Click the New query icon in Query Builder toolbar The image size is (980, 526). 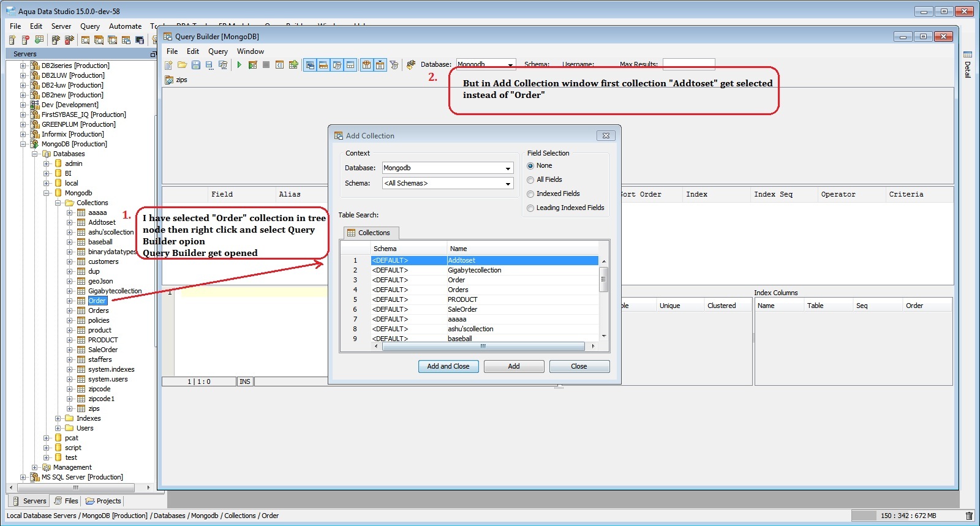point(169,64)
